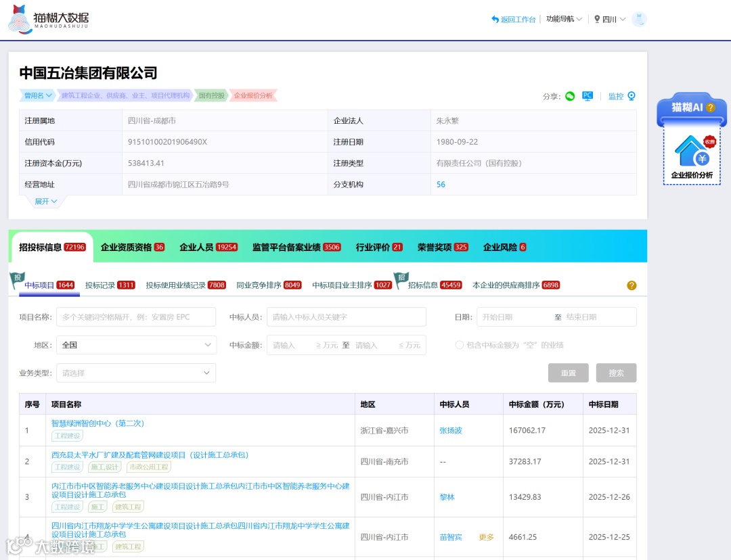Image resolution: width=731 pixels, height=560 pixels.
Task: Click the 猫糊AI help question icon
Action: (711, 108)
